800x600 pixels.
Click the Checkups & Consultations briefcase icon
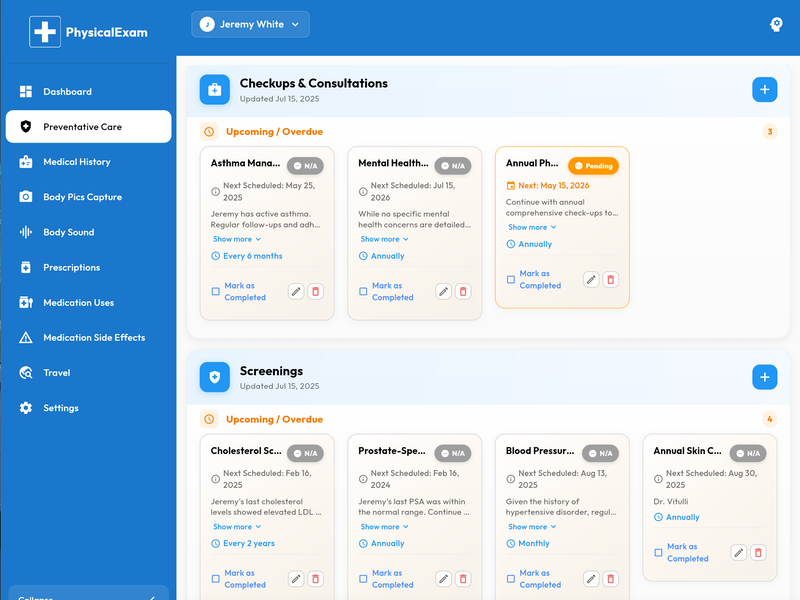pos(214,89)
